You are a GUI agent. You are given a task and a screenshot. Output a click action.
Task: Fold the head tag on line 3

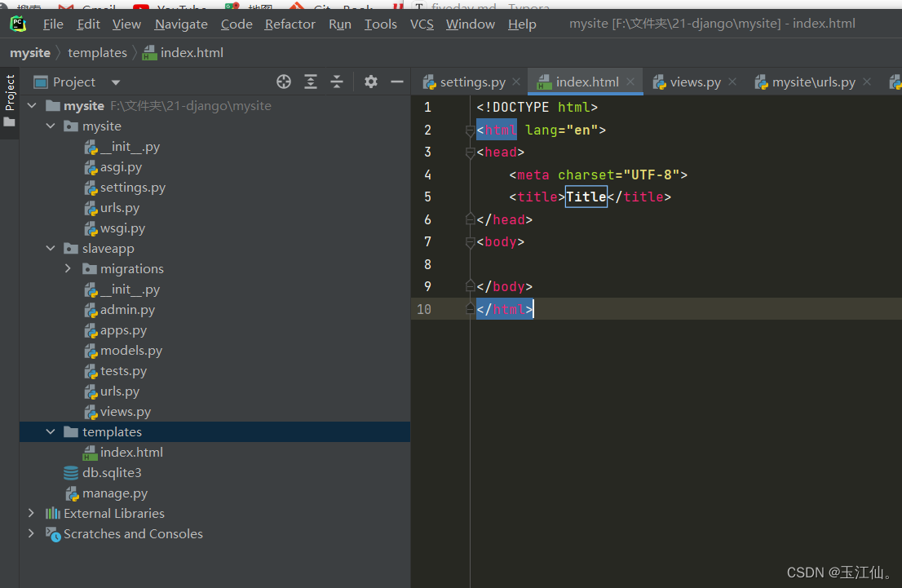470,153
